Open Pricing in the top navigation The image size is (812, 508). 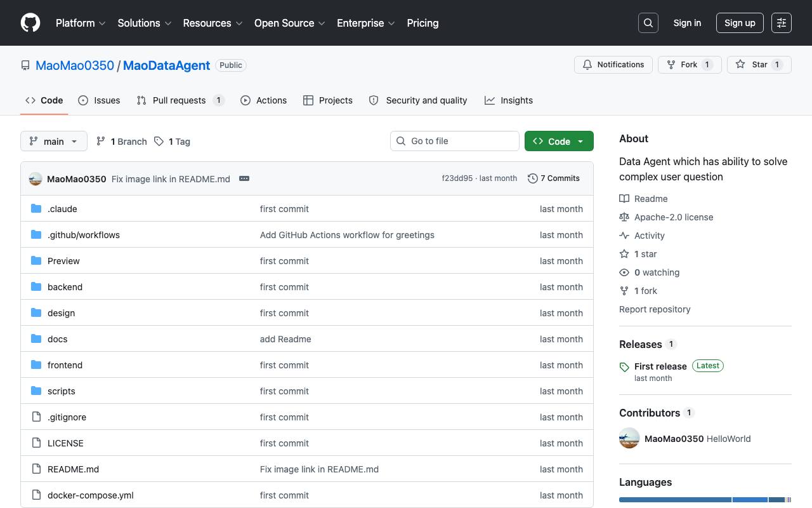pyautogui.click(x=422, y=23)
